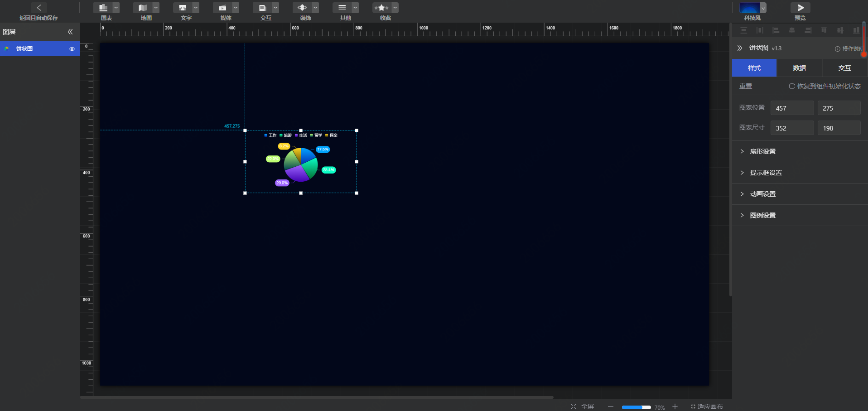Open the 交互 toolbar dropdown arrow

(275, 8)
